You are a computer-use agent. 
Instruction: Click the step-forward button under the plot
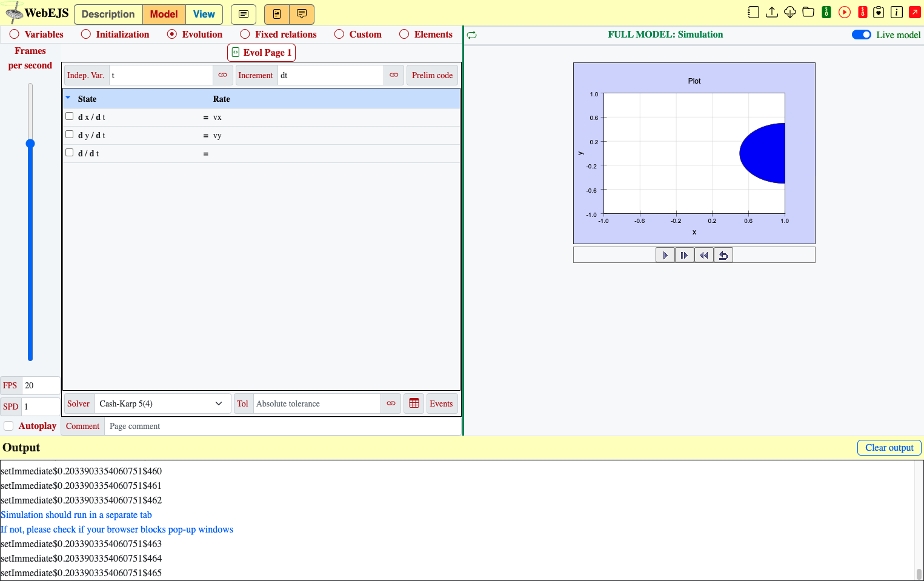pyautogui.click(x=685, y=255)
